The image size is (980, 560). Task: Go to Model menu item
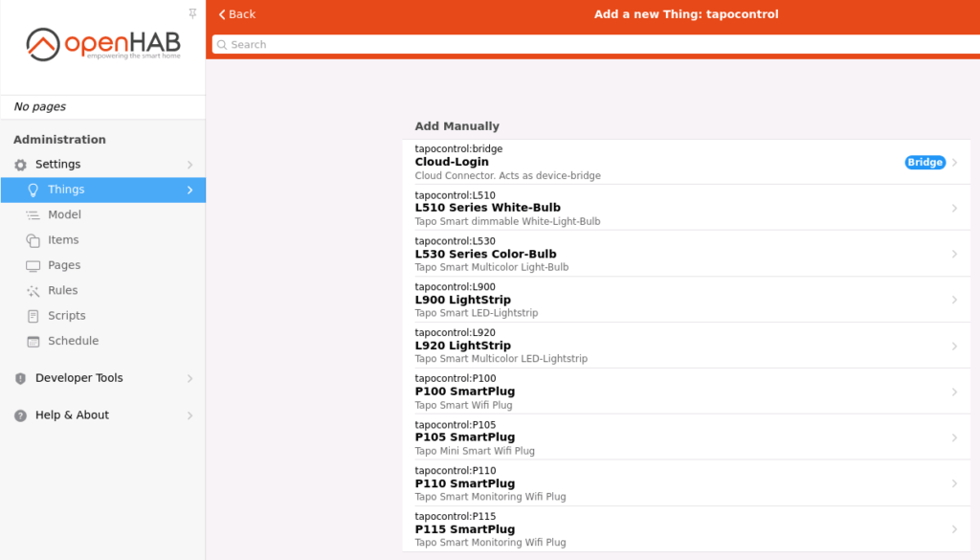point(103,215)
